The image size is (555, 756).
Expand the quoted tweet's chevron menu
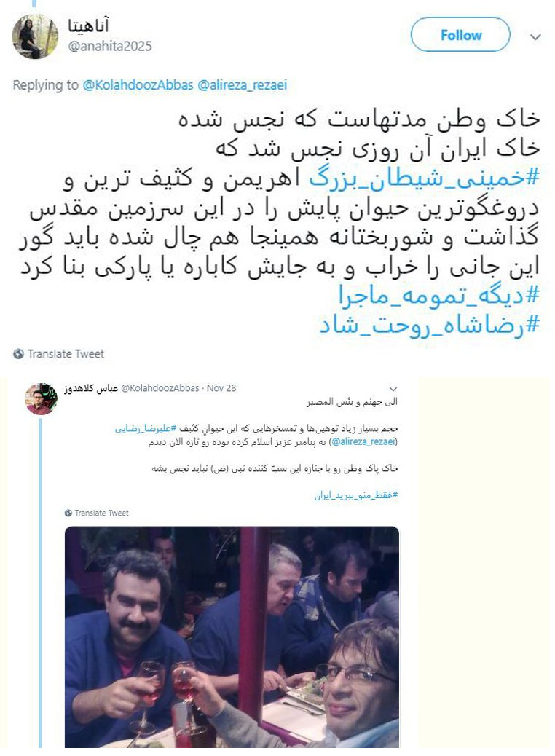click(x=393, y=389)
